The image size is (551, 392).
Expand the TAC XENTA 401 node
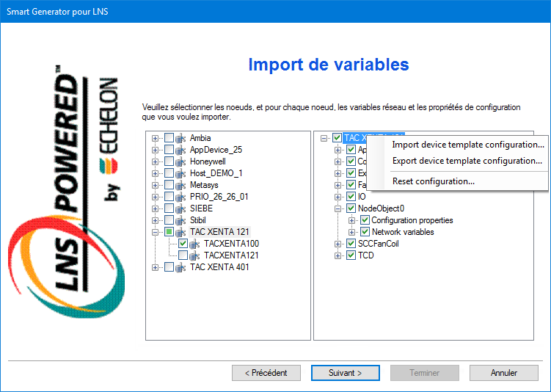[x=155, y=267]
